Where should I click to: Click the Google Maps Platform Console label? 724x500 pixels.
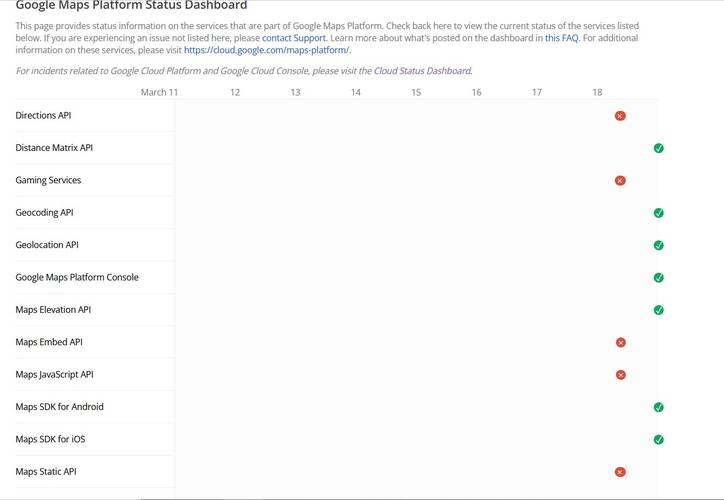pos(77,277)
